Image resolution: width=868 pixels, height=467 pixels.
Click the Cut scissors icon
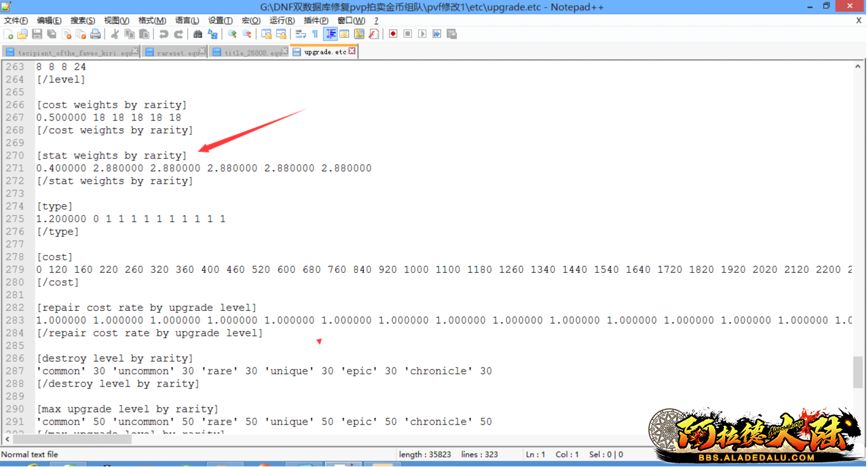click(115, 34)
